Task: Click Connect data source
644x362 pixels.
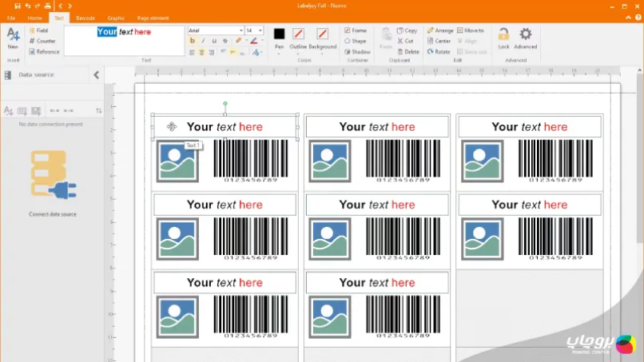Action: 53,214
